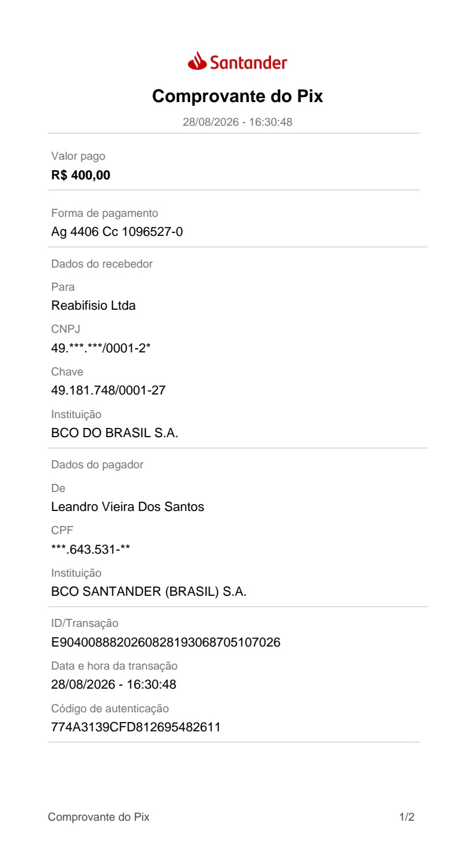The image size is (475, 868).
Task: Click the Dados do pagador section heading
Action: [97, 465]
